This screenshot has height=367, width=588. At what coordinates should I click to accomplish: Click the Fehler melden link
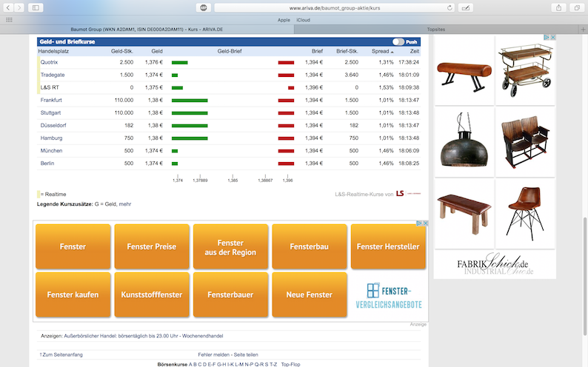click(x=214, y=354)
